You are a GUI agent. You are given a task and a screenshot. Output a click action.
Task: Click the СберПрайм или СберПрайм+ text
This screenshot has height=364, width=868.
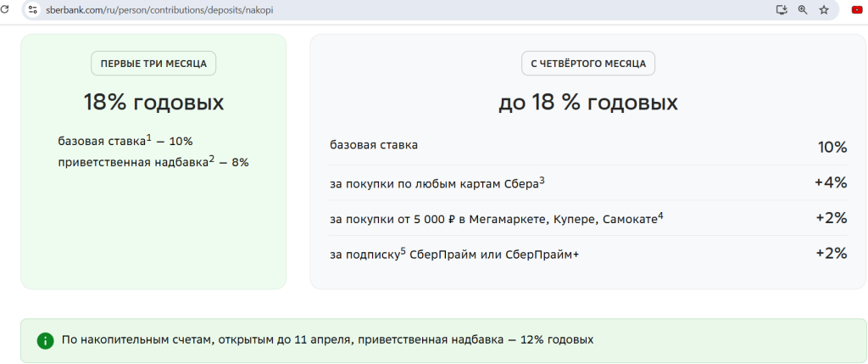coord(494,255)
